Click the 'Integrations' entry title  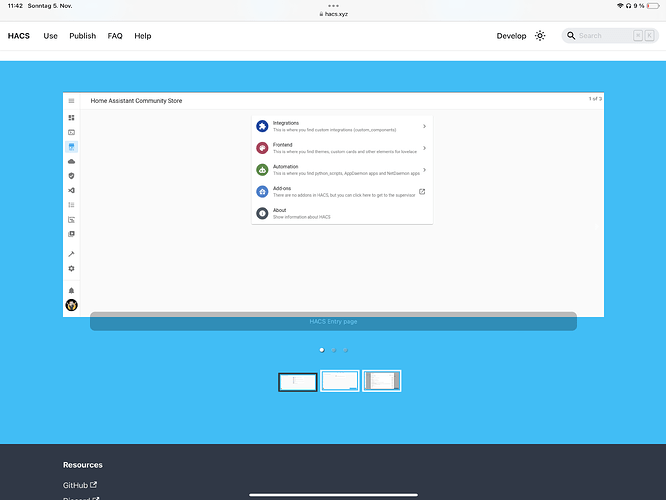pyautogui.click(x=286, y=123)
